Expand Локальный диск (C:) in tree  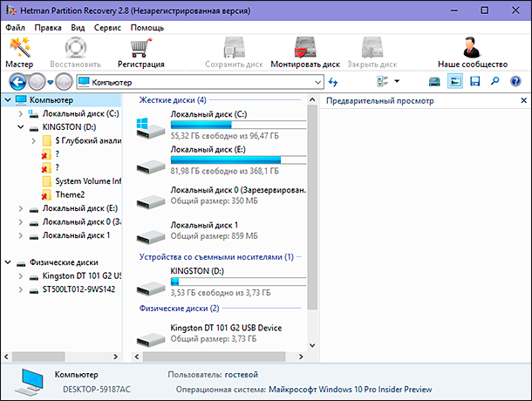tap(21, 113)
